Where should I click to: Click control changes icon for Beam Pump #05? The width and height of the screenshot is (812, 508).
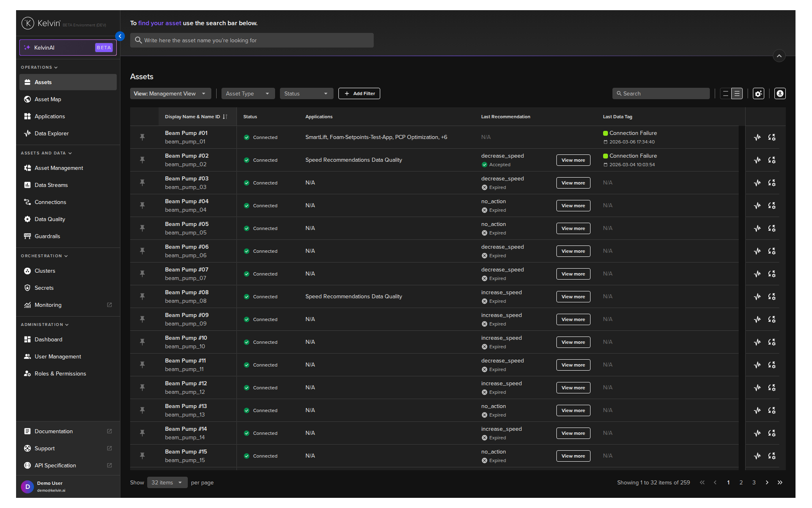771,228
